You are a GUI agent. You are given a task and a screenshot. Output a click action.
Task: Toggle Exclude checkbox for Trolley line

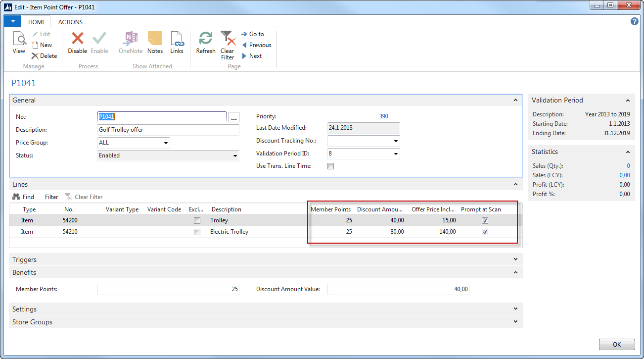pos(197,220)
